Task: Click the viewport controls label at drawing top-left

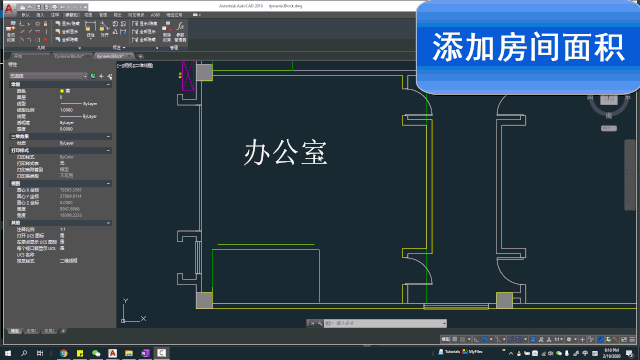Action: (x=135, y=65)
